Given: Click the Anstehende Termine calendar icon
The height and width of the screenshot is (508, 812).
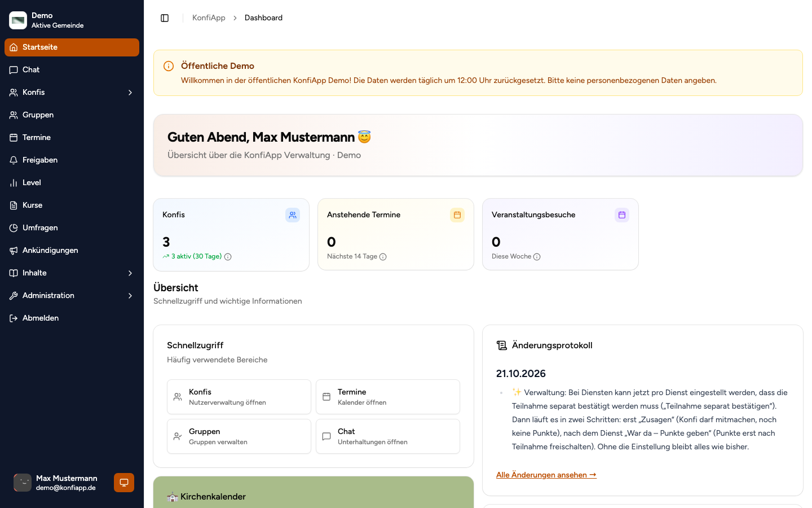Looking at the screenshot, I should (457, 215).
